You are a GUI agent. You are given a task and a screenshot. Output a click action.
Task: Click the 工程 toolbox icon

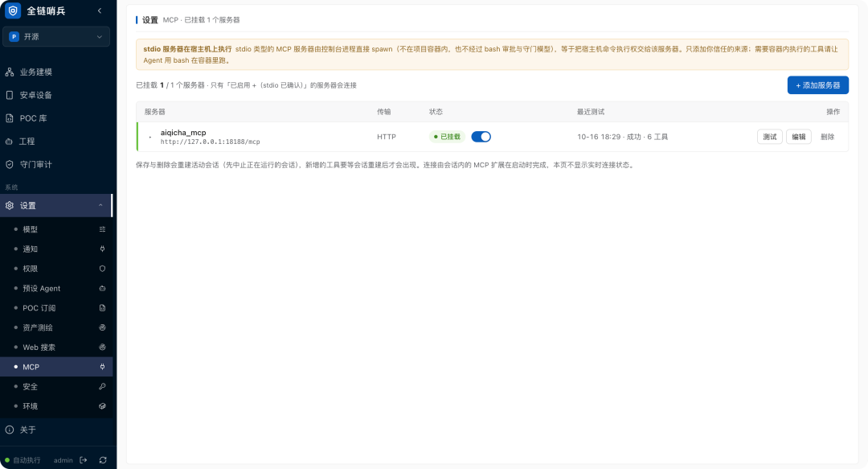pyautogui.click(x=9, y=142)
